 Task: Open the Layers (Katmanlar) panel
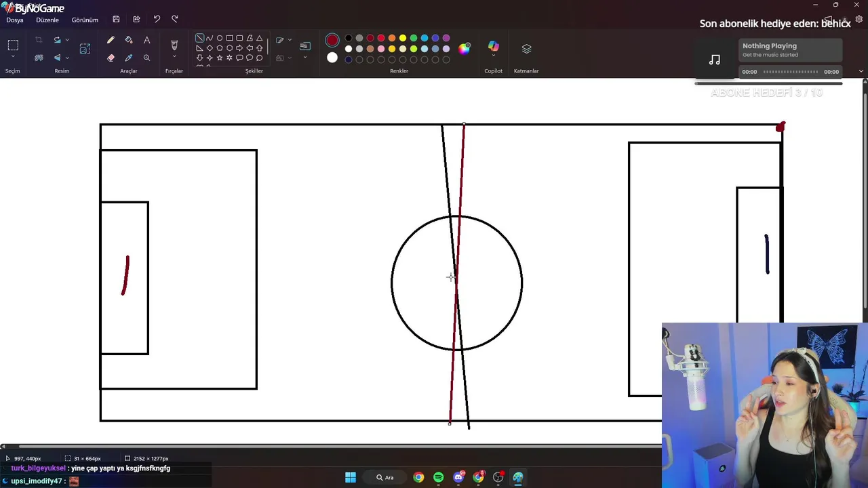(x=526, y=49)
